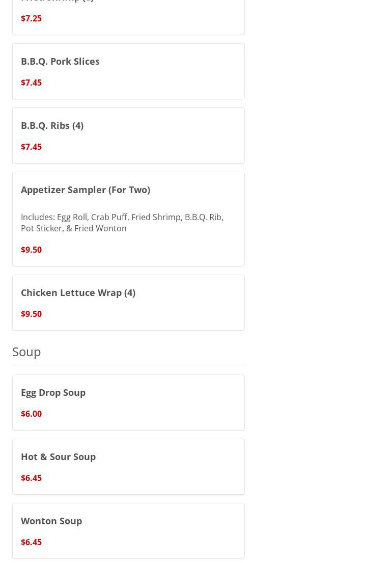Click the 'Pot Sticker, & Fried Wonton' text
The height and width of the screenshot is (563, 392).
[73, 228]
